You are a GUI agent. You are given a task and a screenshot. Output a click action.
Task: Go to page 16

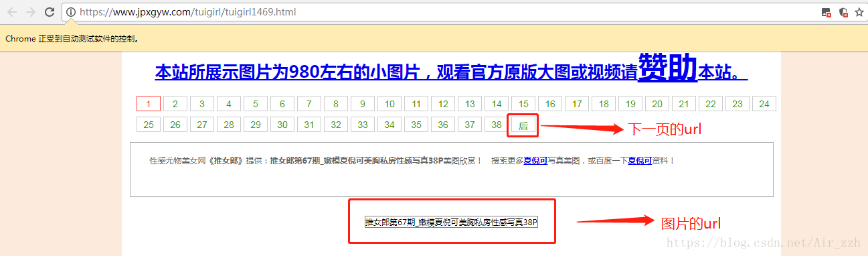(x=550, y=104)
